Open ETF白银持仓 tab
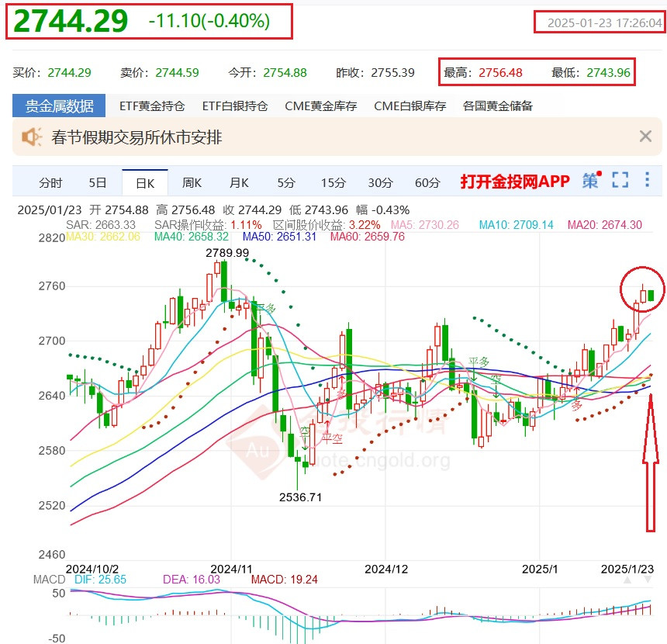Image resolution: width=667 pixels, height=644 pixels. point(235,106)
